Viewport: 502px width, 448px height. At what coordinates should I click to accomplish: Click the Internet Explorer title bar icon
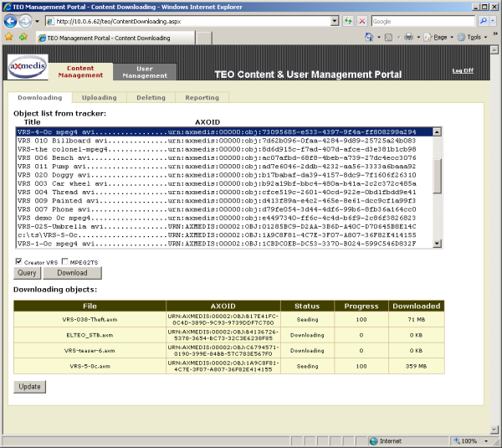coord(7,7)
